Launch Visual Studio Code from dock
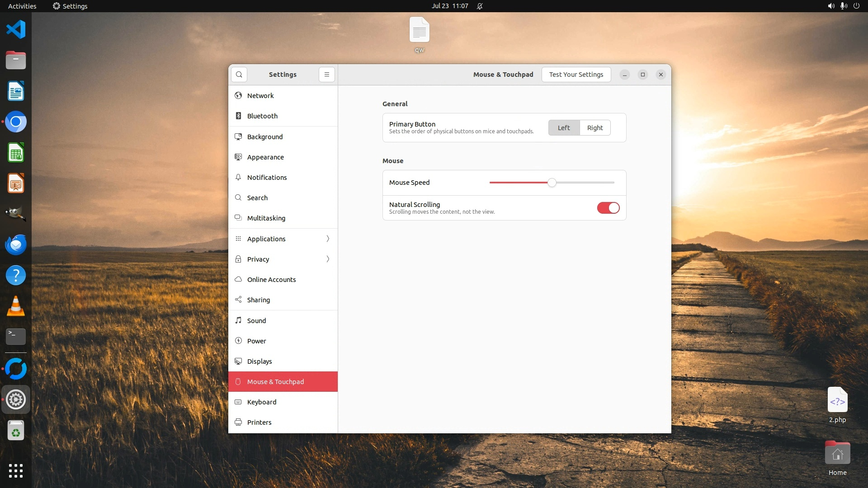 coord(16,30)
